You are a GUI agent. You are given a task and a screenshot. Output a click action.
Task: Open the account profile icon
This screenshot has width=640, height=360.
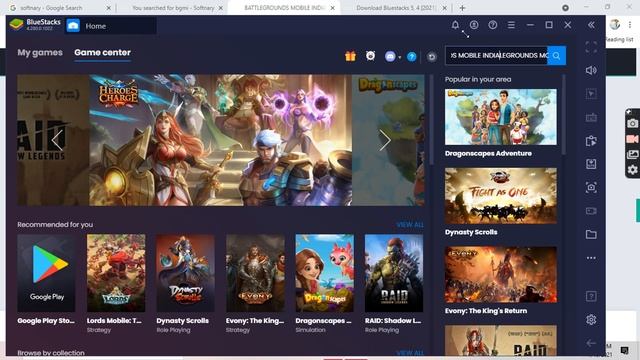pyautogui.click(x=474, y=25)
